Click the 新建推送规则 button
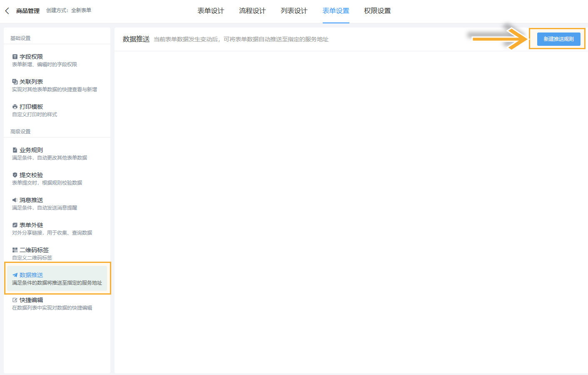This screenshot has width=588, height=375. [x=558, y=38]
